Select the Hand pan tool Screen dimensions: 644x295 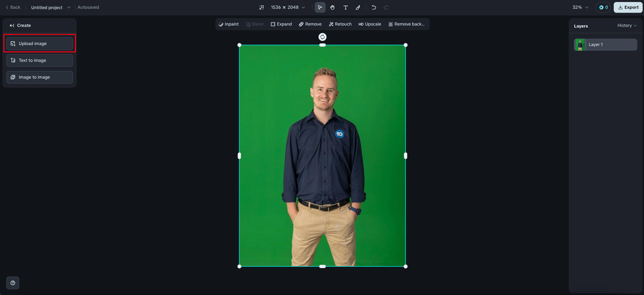(x=333, y=8)
